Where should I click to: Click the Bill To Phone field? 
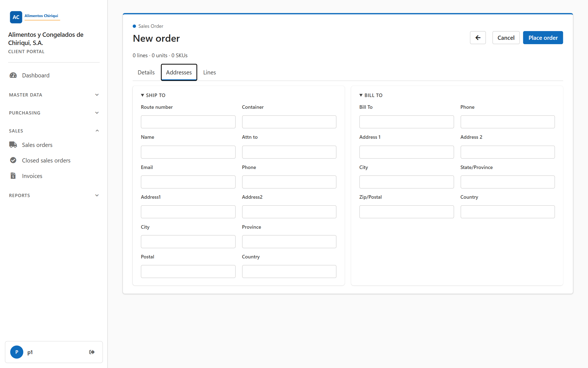[x=507, y=122]
